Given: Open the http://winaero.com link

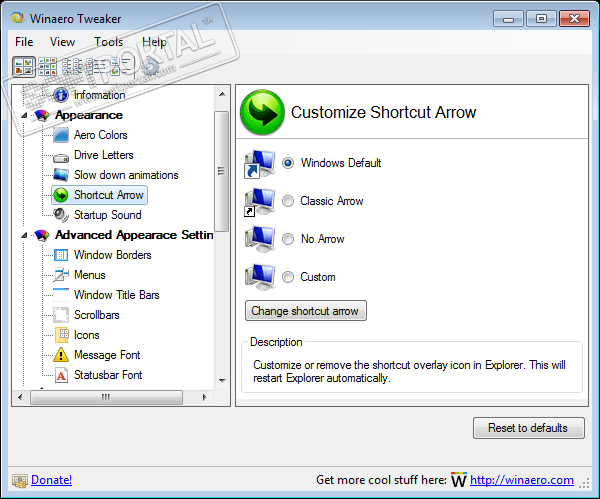Looking at the screenshot, I should (x=522, y=480).
